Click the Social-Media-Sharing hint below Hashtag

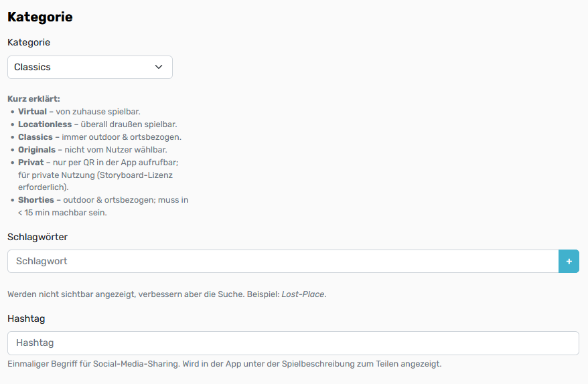coord(224,364)
